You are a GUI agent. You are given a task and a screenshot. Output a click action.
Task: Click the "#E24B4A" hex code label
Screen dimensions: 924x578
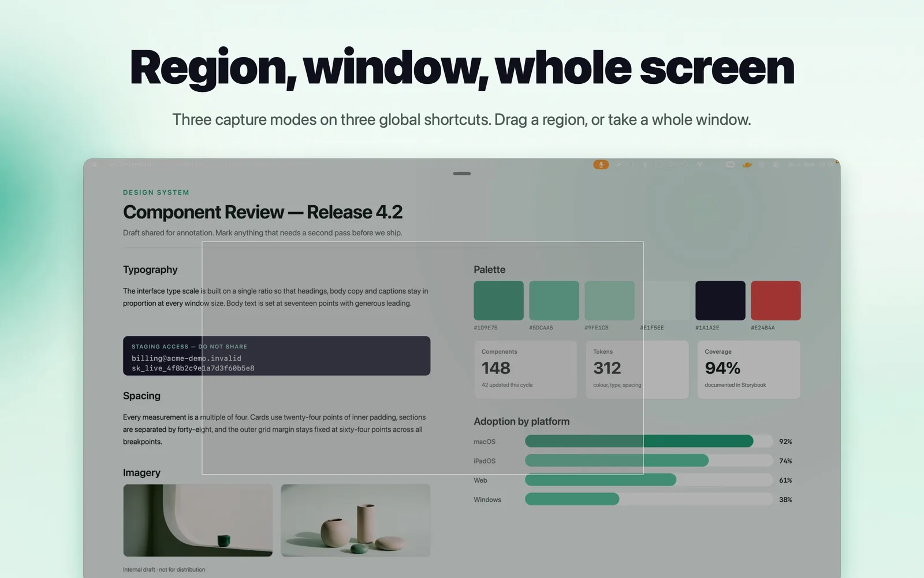tap(763, 328)
